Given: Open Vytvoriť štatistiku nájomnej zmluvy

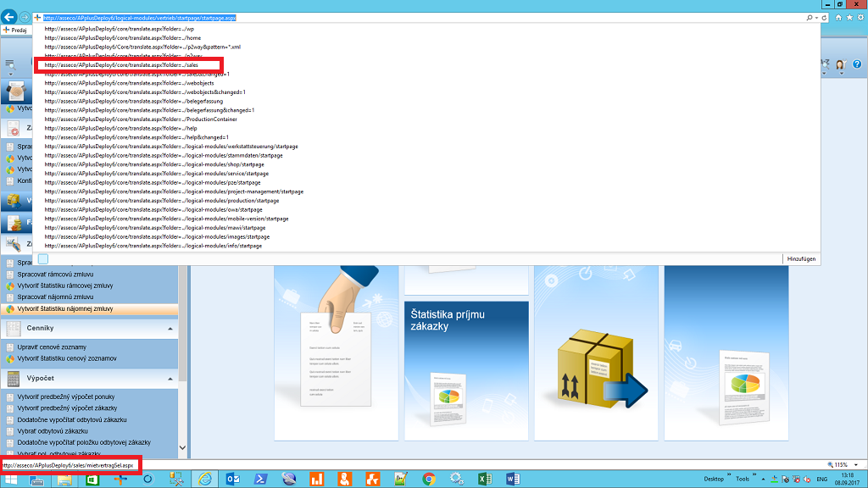Looking at the screenshot, I should point(64,308).
